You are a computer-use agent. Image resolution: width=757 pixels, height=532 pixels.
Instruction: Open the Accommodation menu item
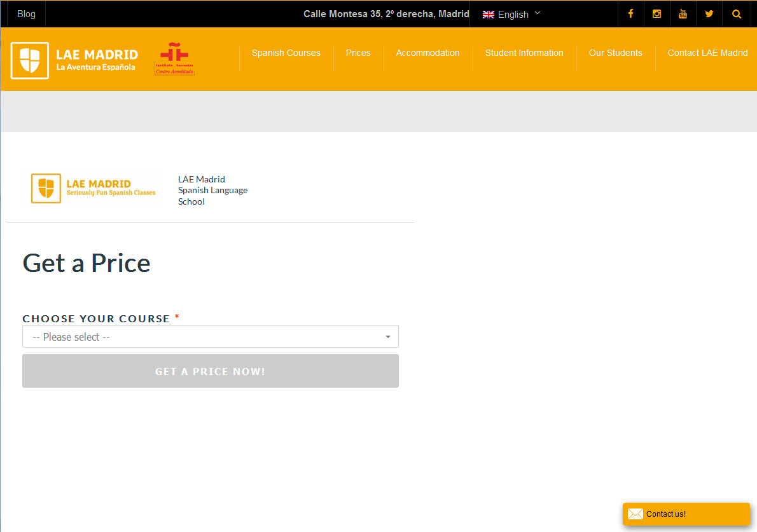pos(427,53)
